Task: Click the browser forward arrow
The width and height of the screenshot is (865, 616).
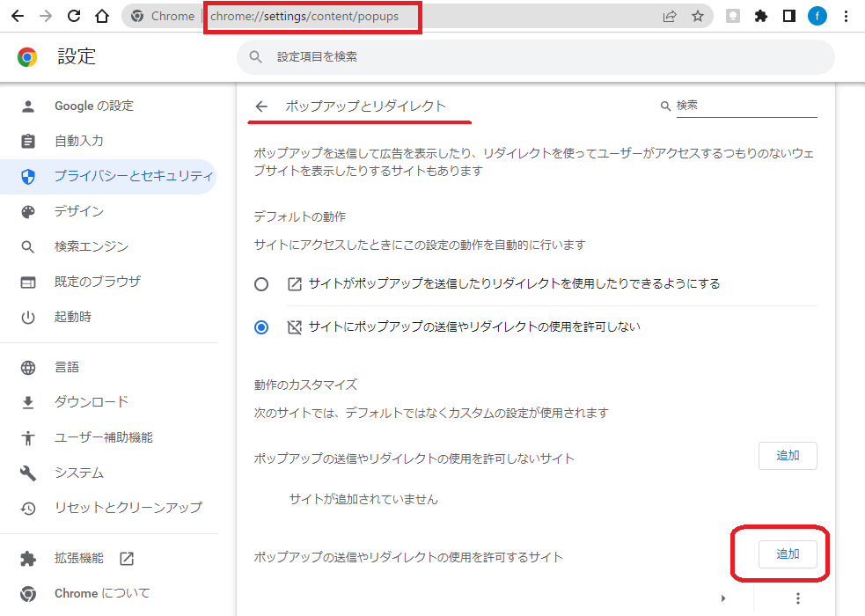Action: tap(46, 16)
